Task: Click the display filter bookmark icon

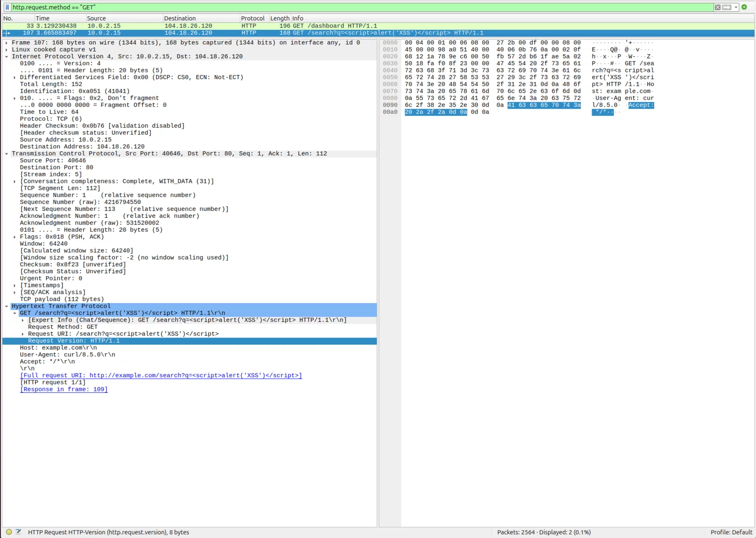Action: [7, 7]
